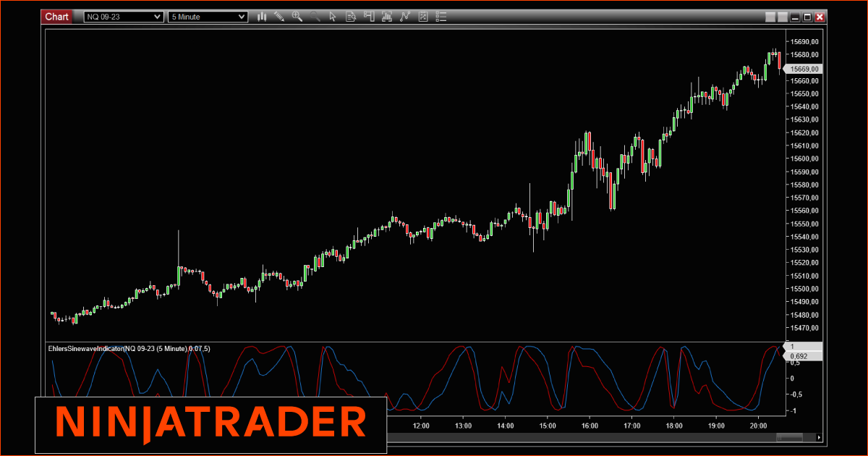The width and height of the screenshot is (868, 456).
Task: Select the drawing tools pencil icon
Action: click(279, 16)
